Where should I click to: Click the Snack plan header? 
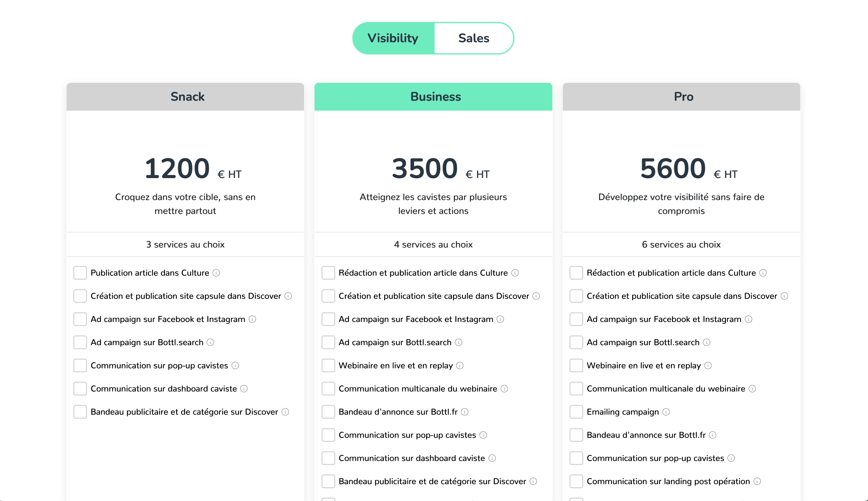click(x=185, y=97)
